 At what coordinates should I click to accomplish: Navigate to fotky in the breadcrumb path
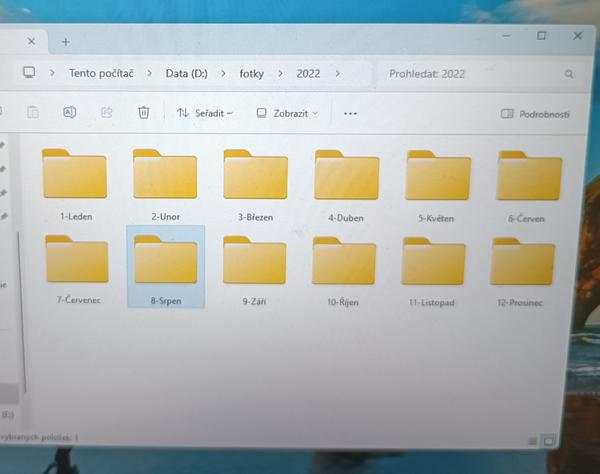(x=252, y=73)
